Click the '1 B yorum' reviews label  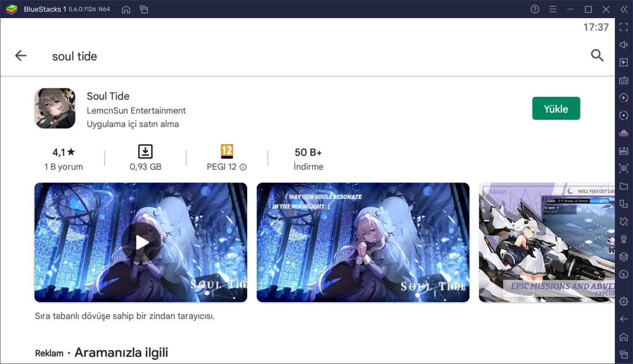64,167
